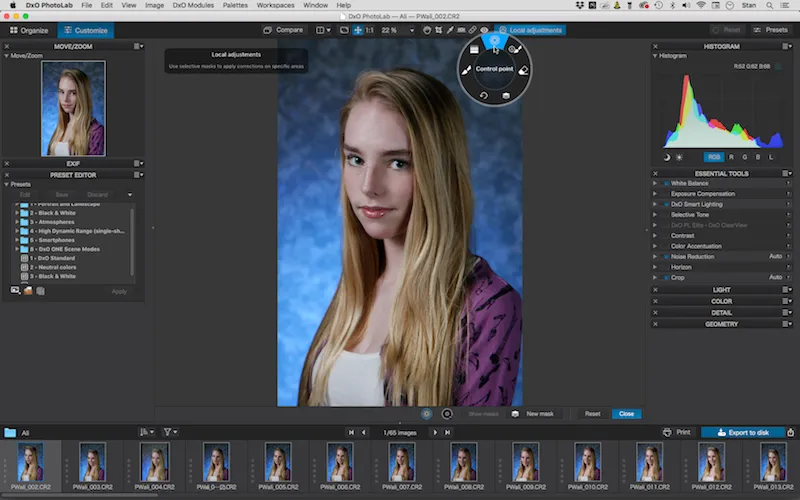Click the Move/Zoom navigator preview image
This screenshot has height=500, width=800.
(x=73, y=108)
